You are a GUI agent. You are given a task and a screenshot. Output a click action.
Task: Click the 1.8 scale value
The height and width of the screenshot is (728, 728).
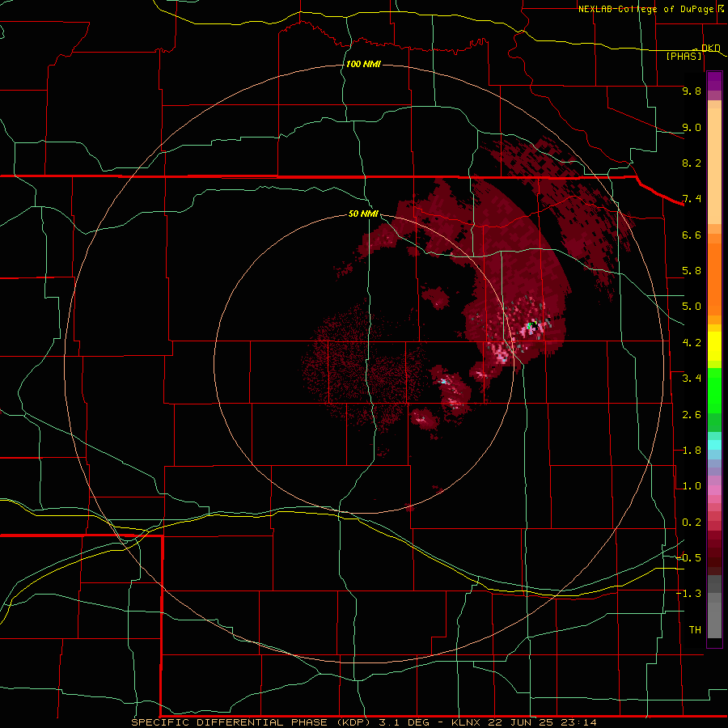click(x=692, y=451)
